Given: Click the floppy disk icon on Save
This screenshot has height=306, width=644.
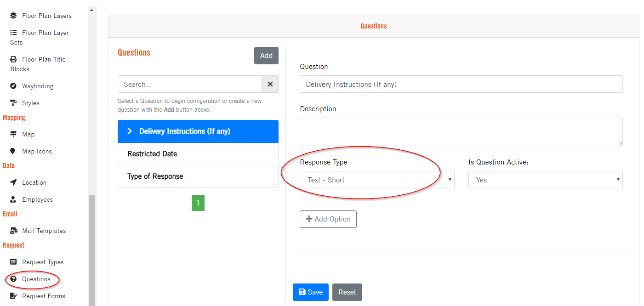Looking at the screenshot, I should coord(302,292).
